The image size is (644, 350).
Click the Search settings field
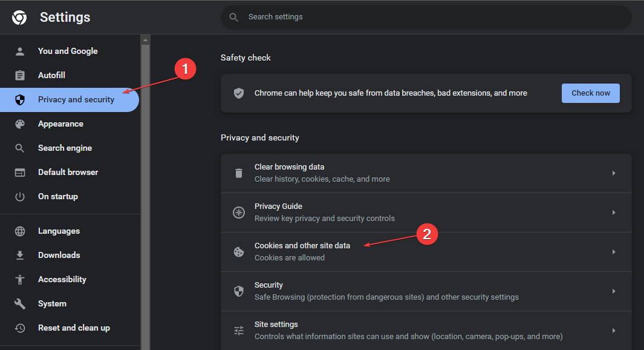pyautogui.click(x=423, y=17)
